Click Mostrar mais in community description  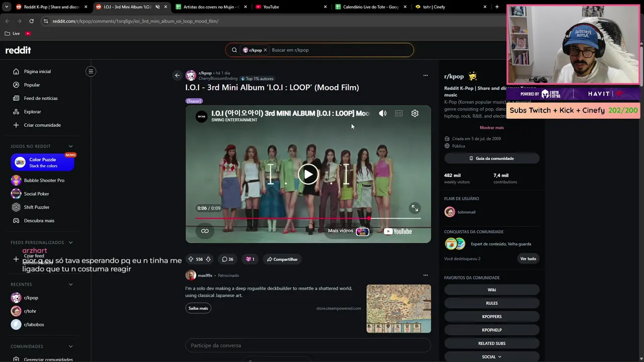tap(492, 128)
